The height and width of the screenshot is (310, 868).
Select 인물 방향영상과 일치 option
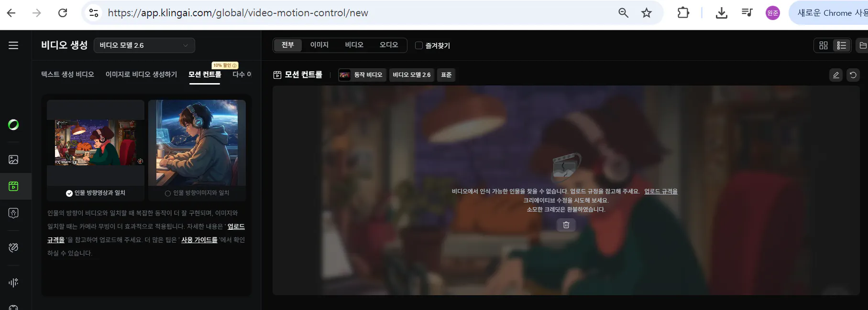(x=96, y=193)
